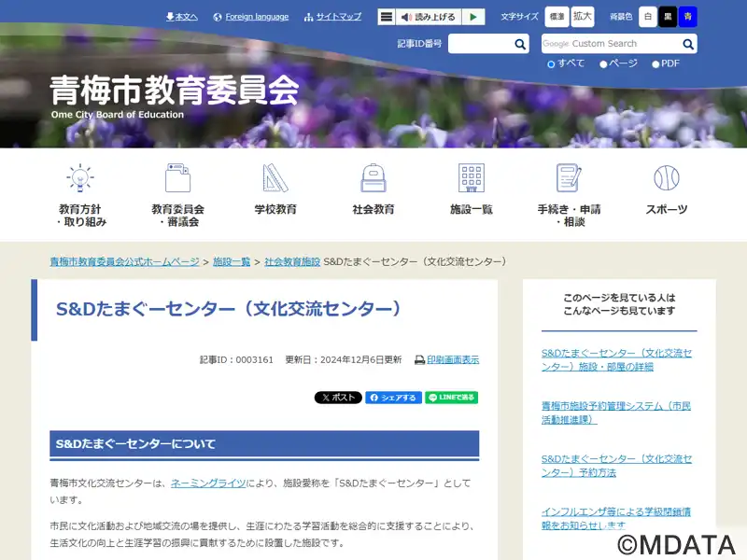Choose the blue background color

[688, 17]
